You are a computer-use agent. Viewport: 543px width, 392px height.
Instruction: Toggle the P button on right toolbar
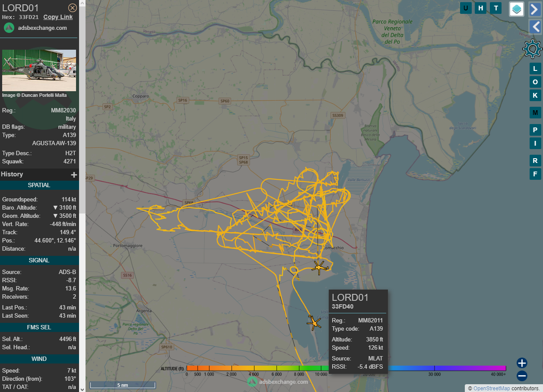coord(535,130)
